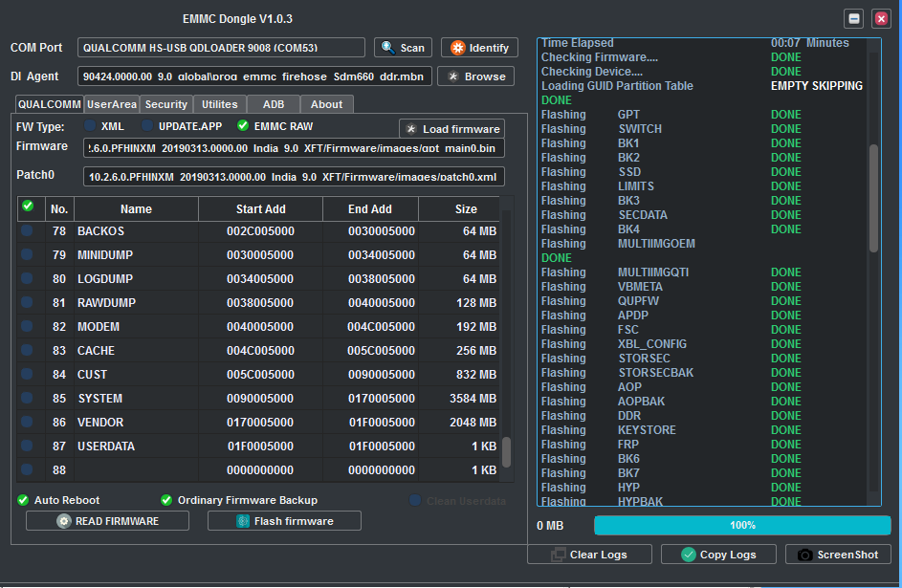
Task: Click the Start Add column header
Action: click(260, 209)
